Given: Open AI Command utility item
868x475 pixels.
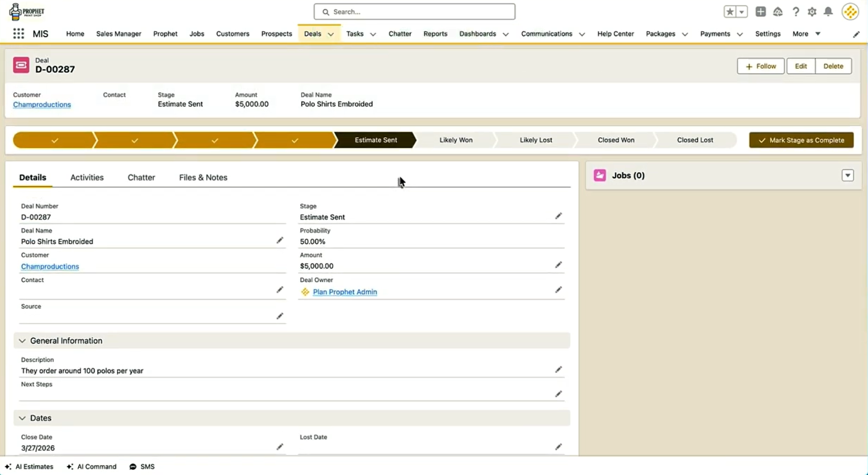Looking at the screenshot, I should [91, 467].
